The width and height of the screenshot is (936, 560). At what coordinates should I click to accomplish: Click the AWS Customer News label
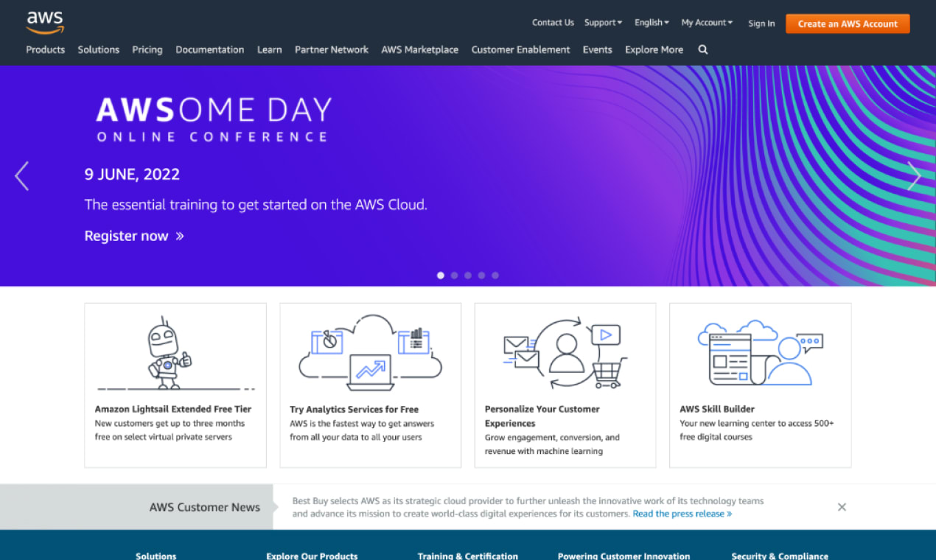tap(205, 507)
